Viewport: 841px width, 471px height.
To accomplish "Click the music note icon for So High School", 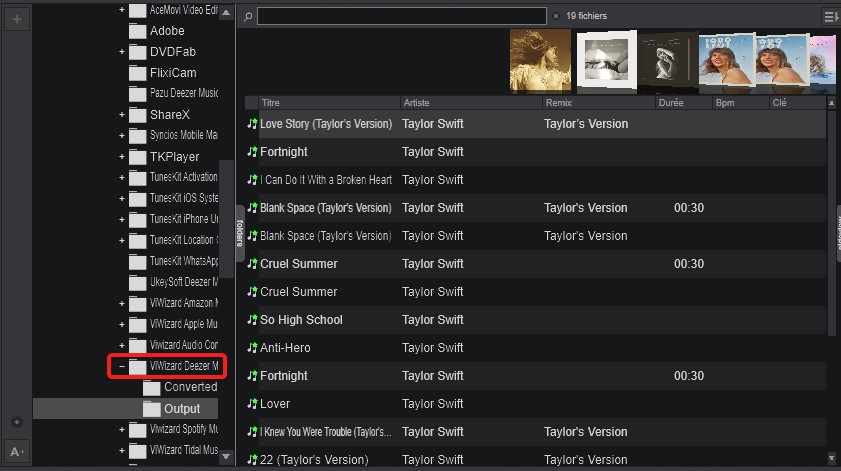I will pyautogui.click(x=252, y=320).
